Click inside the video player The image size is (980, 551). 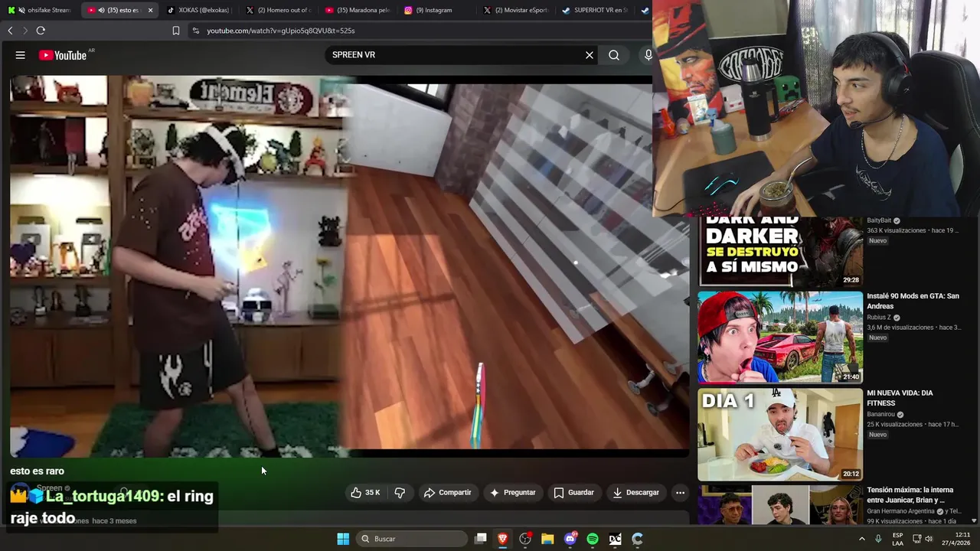pyautogui.click(x=349, y=266)
